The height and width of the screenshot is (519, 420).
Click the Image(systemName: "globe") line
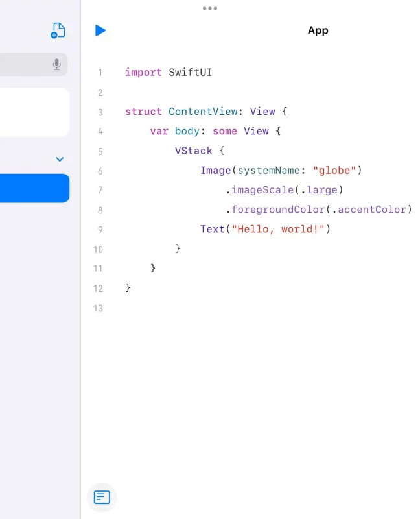point(281,170)
